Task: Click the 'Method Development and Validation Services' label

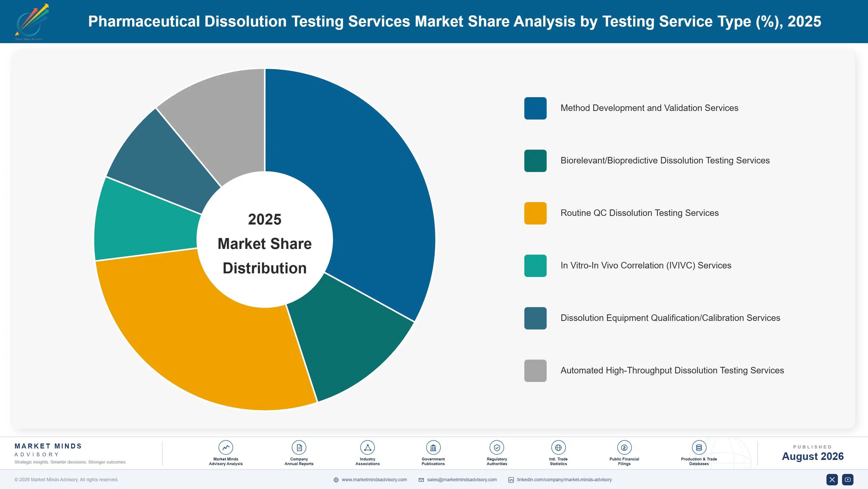Action: [649, 108]
